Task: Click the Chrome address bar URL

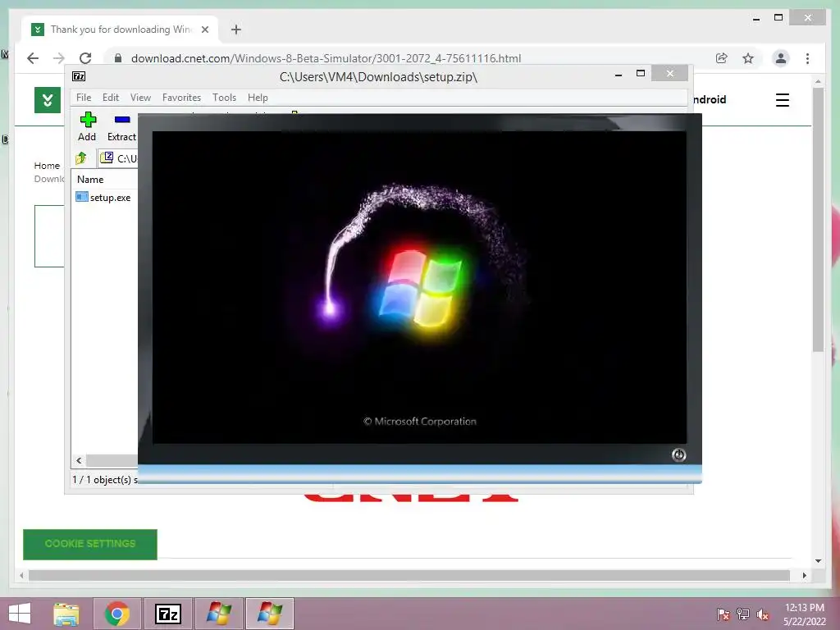Action: pos(326,58)
